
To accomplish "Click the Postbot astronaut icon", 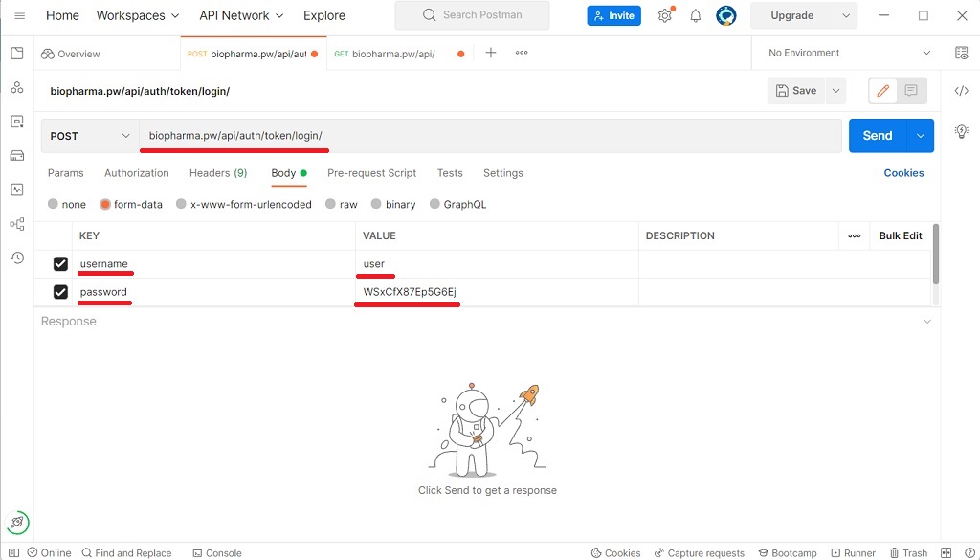I will coord(17,523).
